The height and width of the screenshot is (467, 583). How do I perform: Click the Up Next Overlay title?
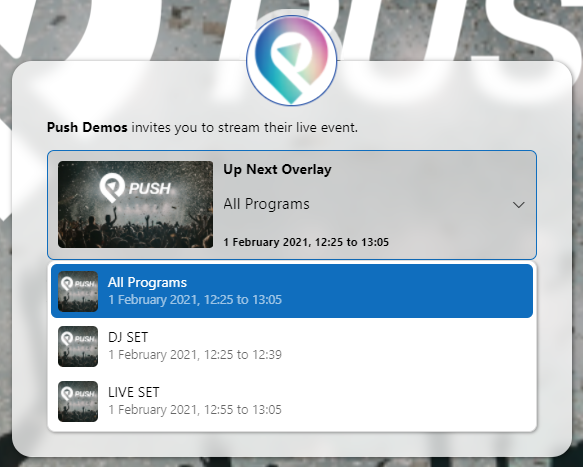pos(277,170)
